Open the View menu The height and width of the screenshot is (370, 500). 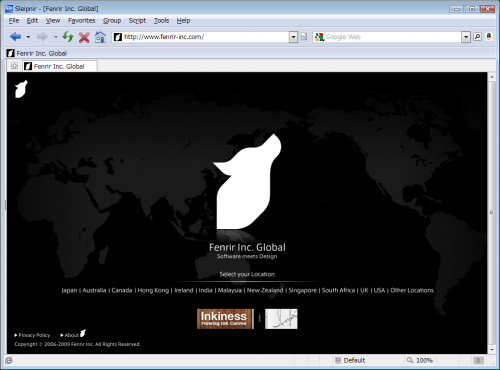pos(53,21)
